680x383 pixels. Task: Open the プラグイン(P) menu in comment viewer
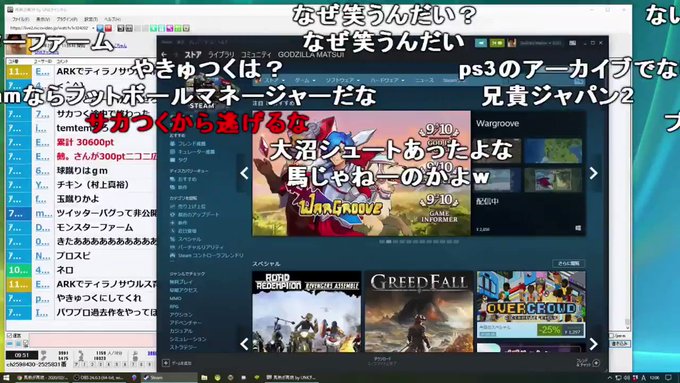pyautogui.click(x=67, y=19)
